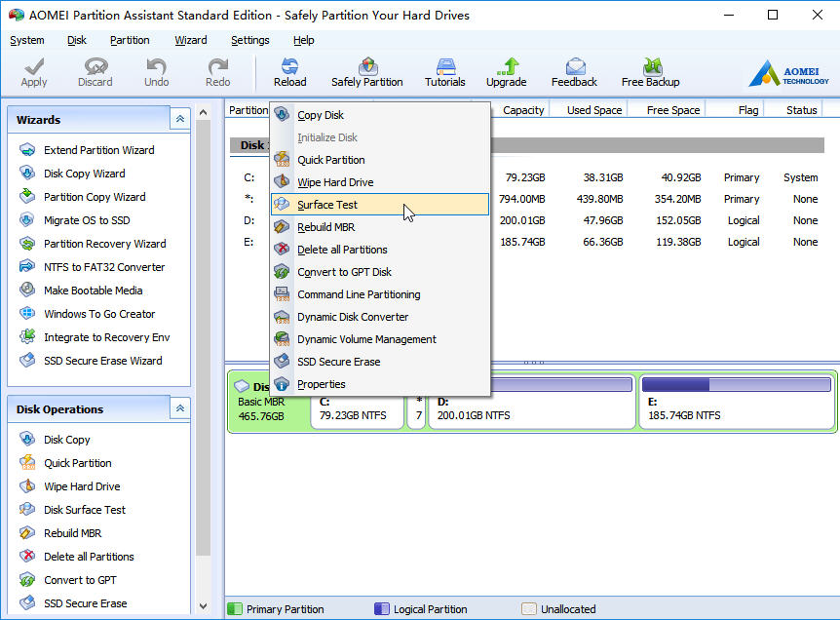Select Integrate to Recovery Env
Viewport: 840px width, 620px height.
tap(106, 337)
